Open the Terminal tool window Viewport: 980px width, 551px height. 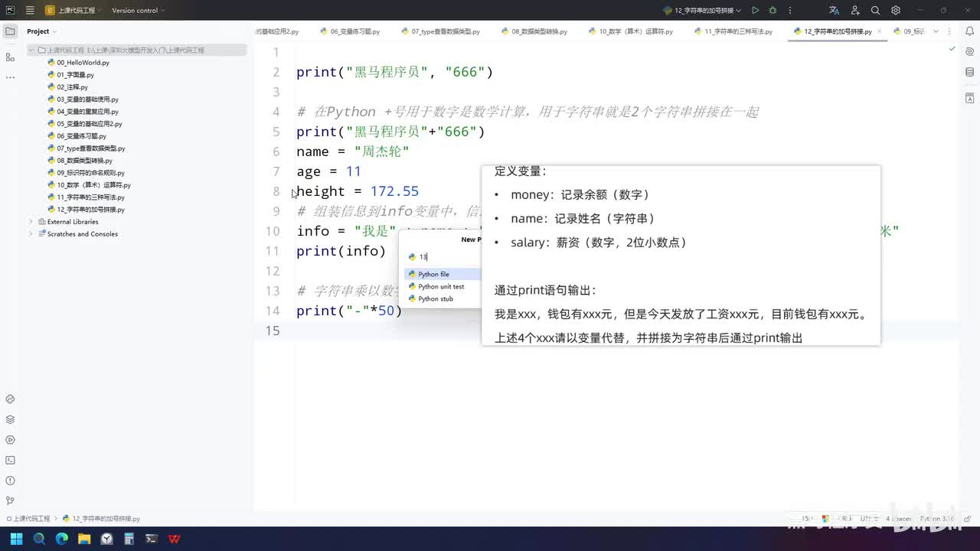(10, 460)
